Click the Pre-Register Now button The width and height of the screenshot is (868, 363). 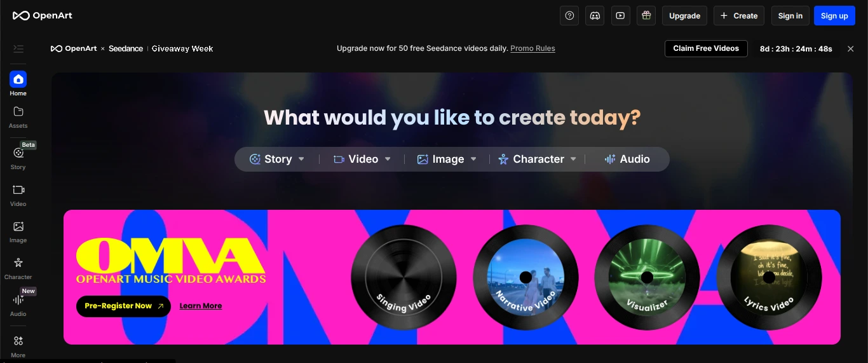[x=123, y=306]
